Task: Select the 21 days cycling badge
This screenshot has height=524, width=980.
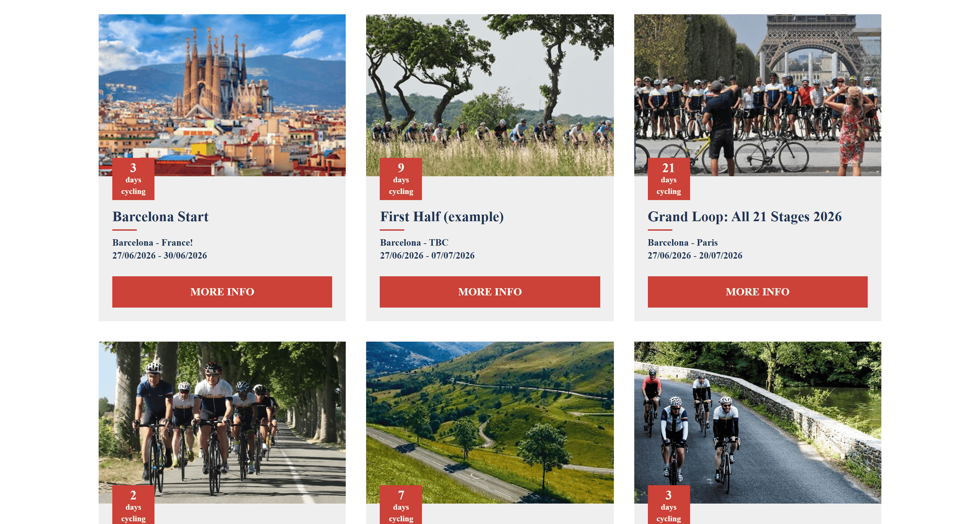Action: [x=668, y=179]
